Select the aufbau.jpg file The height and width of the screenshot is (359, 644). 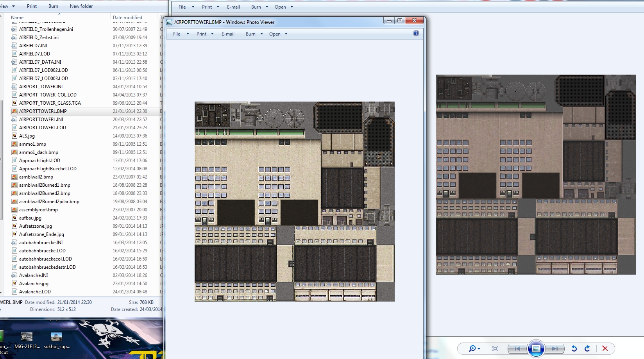pos(30,218)
